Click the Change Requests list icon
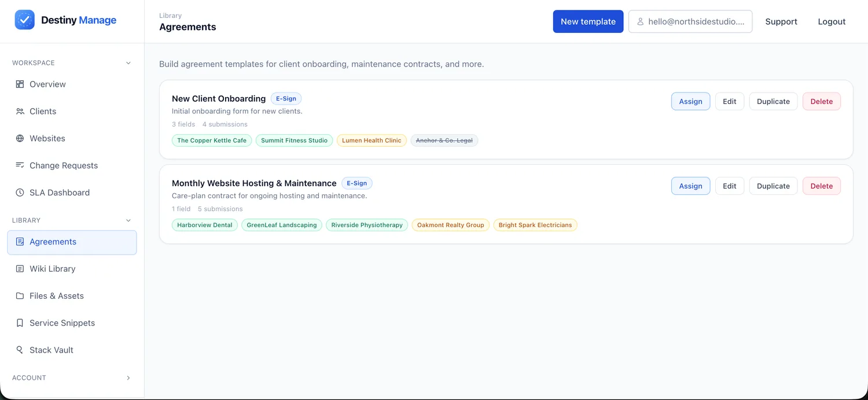This screenshot has width=868, height=400. pos(20,165)
